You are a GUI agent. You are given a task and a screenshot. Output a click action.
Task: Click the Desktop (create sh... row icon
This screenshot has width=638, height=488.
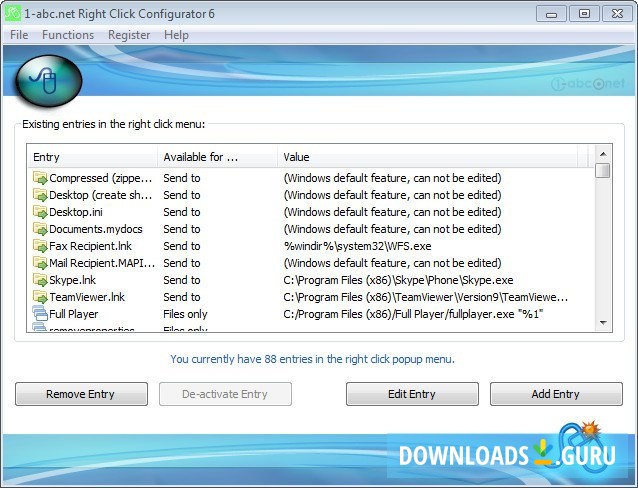tap(40, 195)
